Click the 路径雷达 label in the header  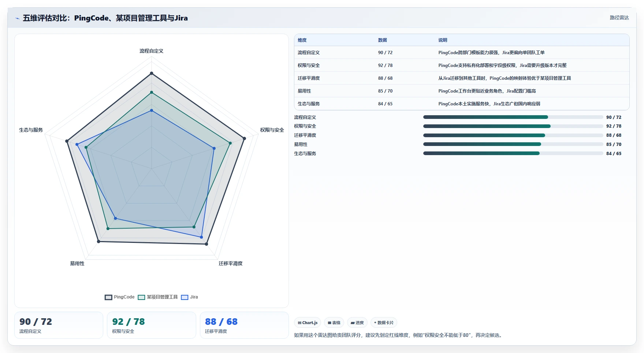point(619,18)
